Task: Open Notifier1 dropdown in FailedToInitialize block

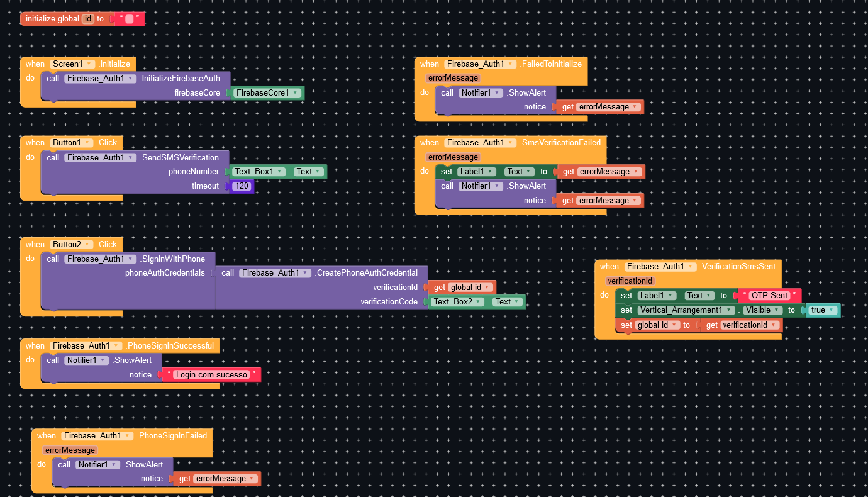Action: [x=481, y=93]
